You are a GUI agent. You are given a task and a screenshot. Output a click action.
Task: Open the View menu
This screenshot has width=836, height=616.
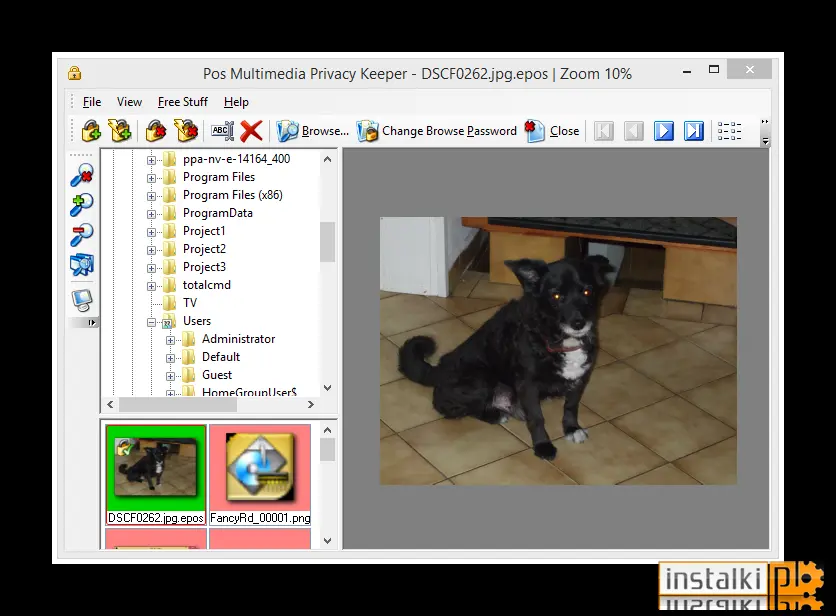(x=130, y=102)
